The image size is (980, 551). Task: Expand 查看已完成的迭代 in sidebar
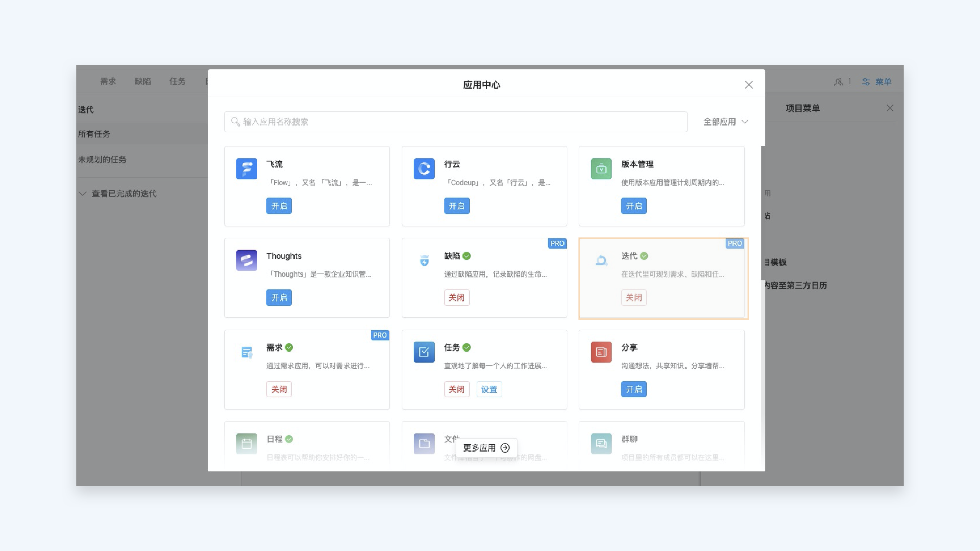tap(118, 194)
